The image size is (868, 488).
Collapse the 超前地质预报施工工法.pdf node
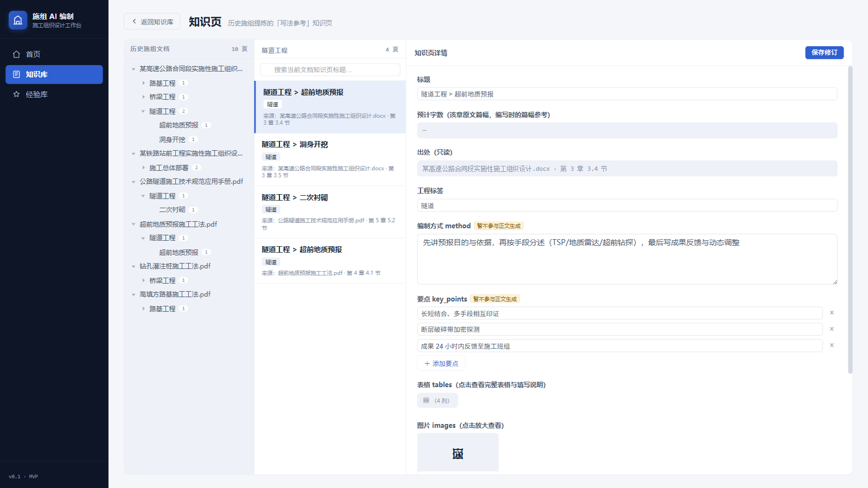[133, 224]
